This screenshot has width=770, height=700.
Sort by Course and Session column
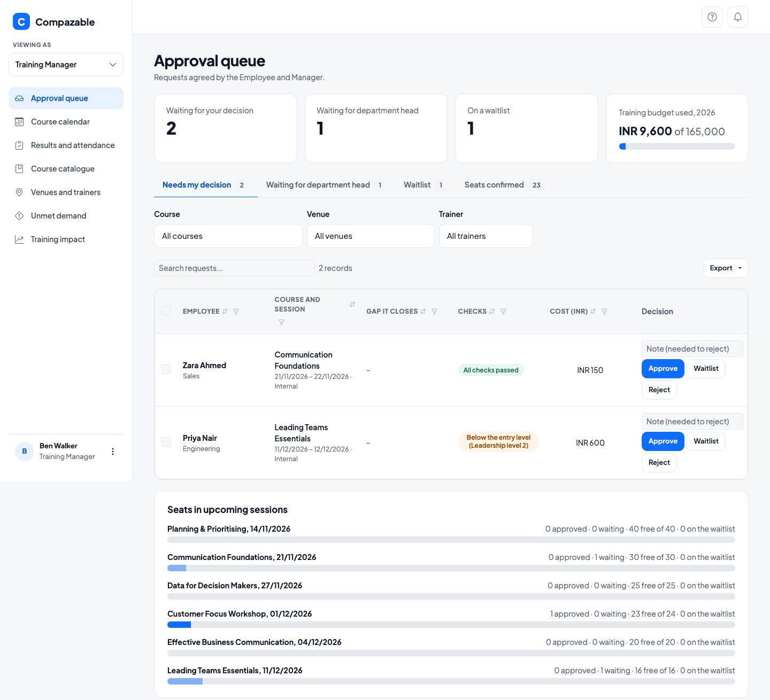click(x=352, y=305)
